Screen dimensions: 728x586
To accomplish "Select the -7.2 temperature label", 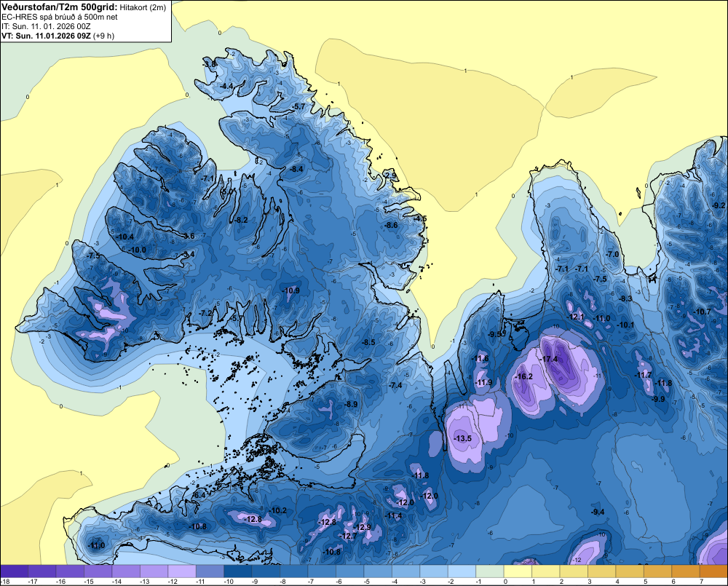I will point(205,314).
